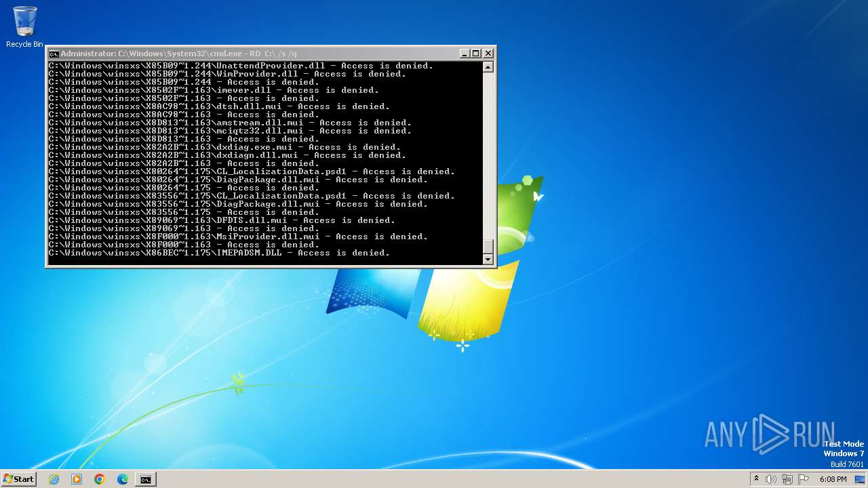Open the volume speaker tray icon
The height and width of the screenshot is (488, 868).
pos(771,479)
